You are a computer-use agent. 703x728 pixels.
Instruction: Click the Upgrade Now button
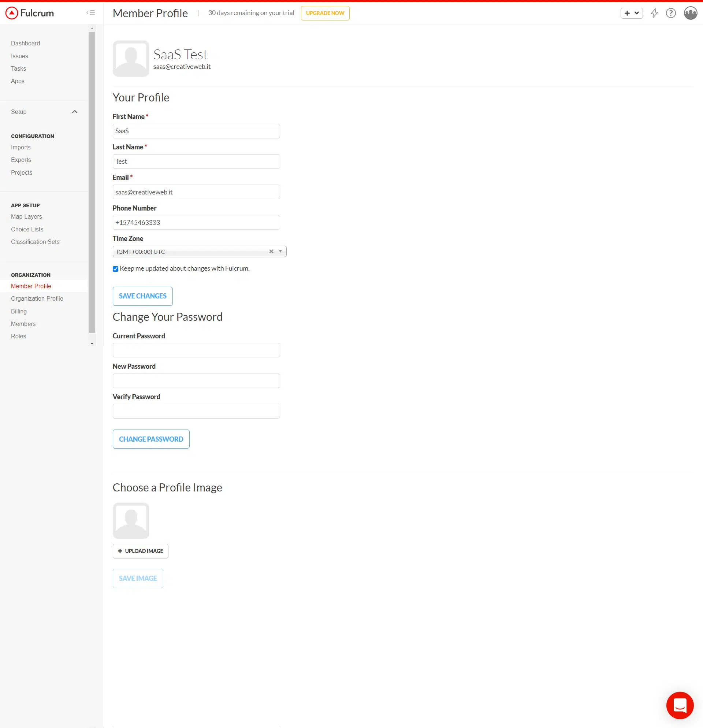(325, 13)
